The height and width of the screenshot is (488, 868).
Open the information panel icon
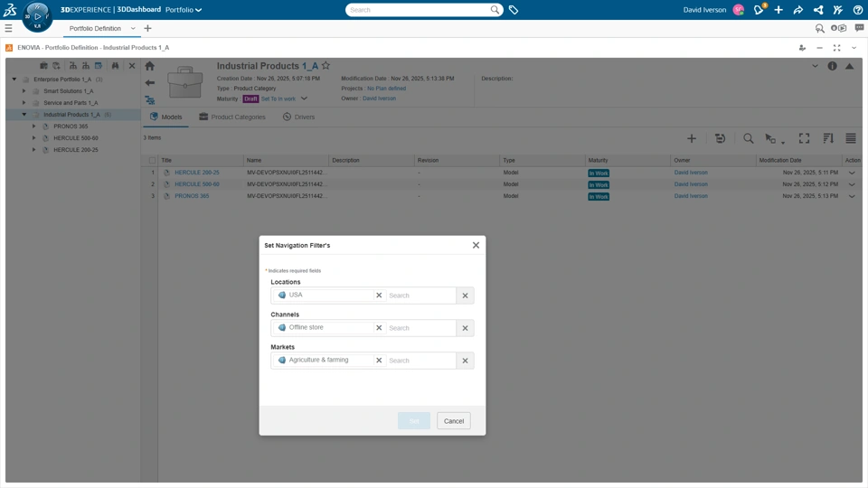point(832,66)
